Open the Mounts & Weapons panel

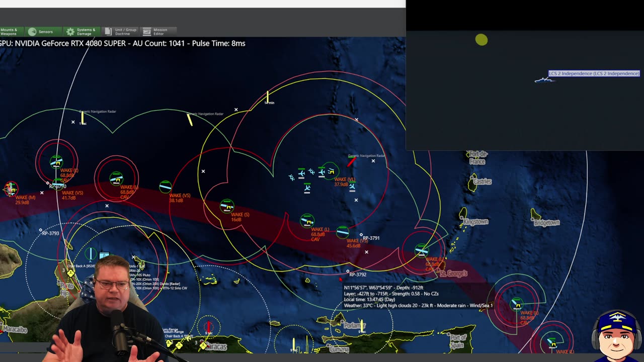pyautogui.click(x=11, y=32)
